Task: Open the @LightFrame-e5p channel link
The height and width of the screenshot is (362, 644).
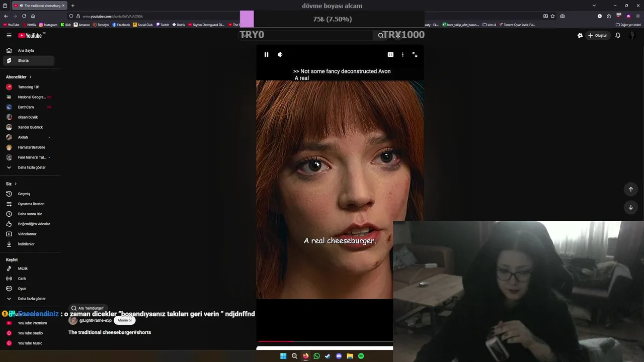Action: [x=96, y=321]
